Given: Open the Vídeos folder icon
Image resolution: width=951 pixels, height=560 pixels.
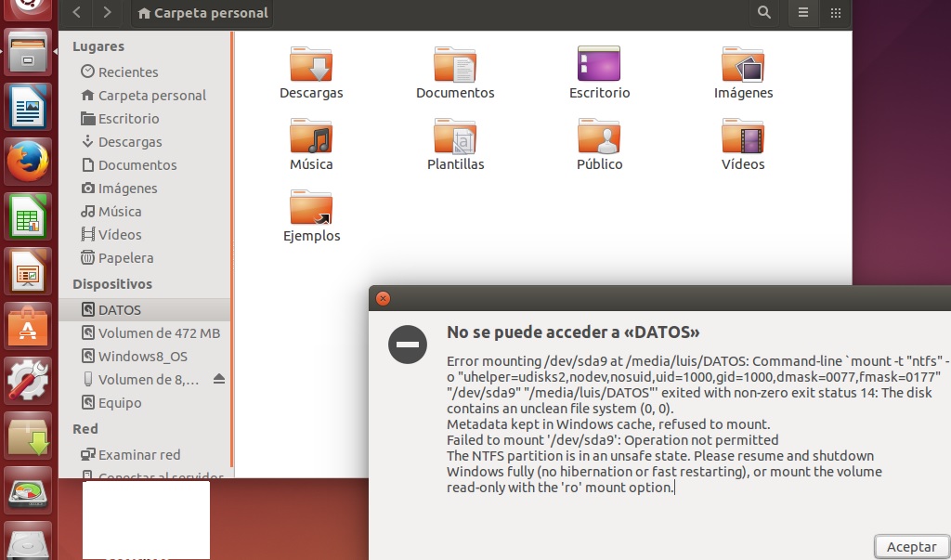Looking at the screenshot, I should click(743, 136).
